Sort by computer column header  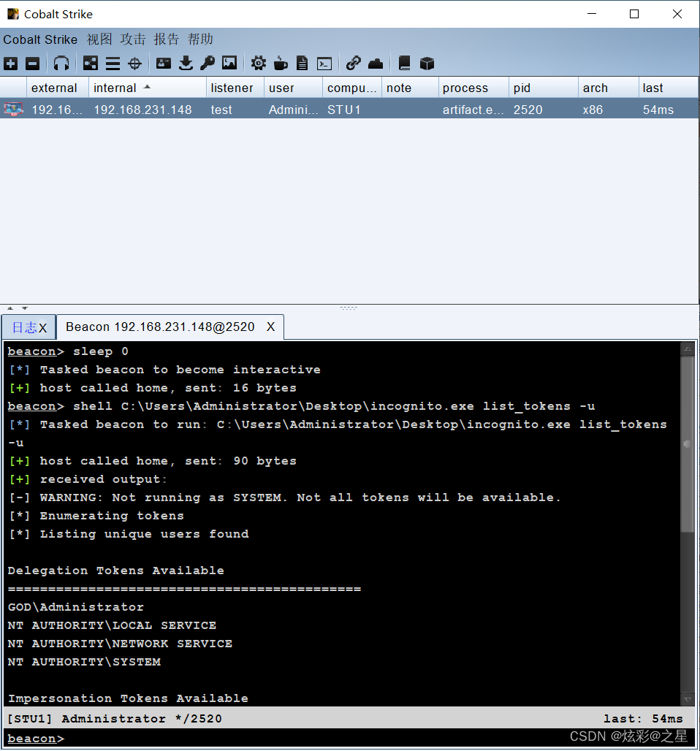coord(351,88)
